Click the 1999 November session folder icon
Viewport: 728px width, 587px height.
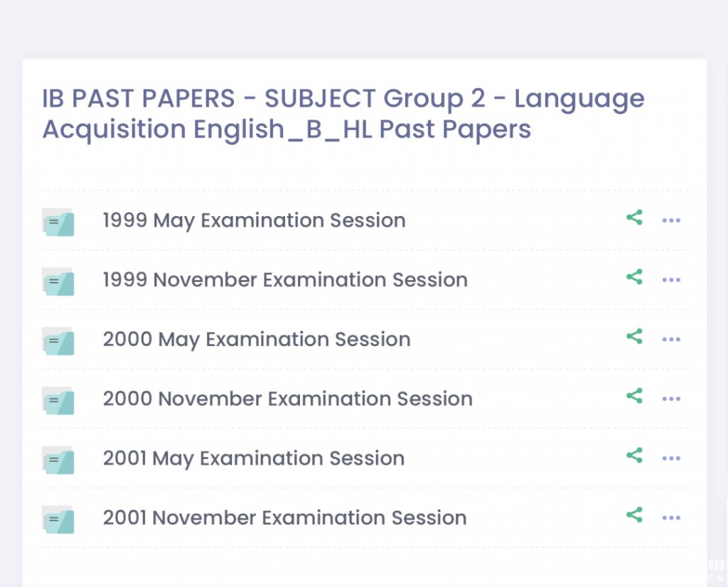(58, 281)
